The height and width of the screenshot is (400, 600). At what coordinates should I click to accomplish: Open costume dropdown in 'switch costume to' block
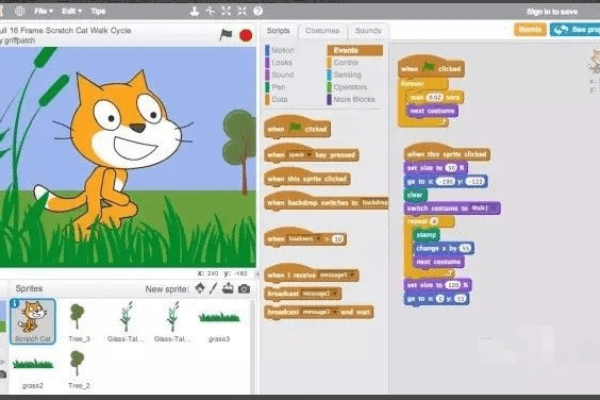(484, 208)
